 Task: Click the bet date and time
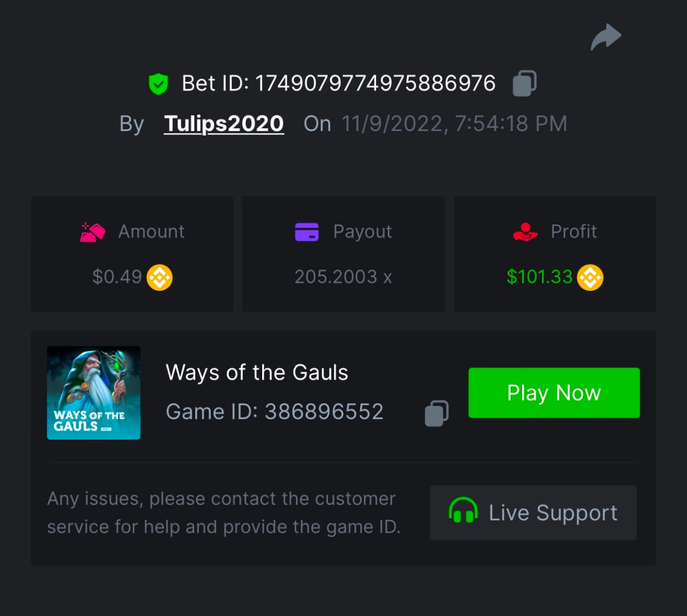tap(454, 124)
